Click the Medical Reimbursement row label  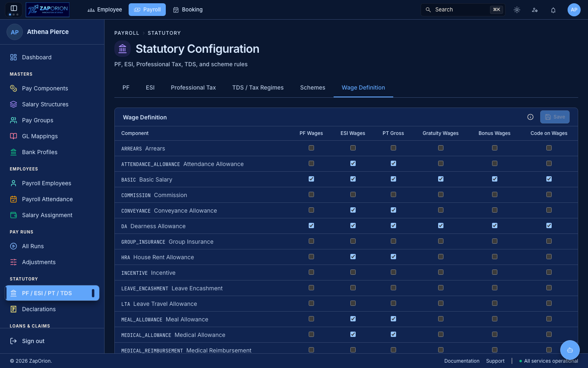tap(186, 350)
